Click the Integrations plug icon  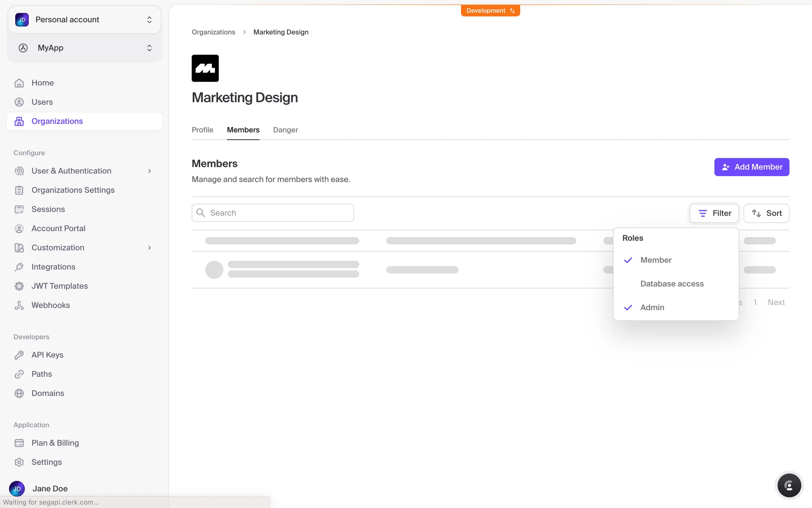[19, 267]
